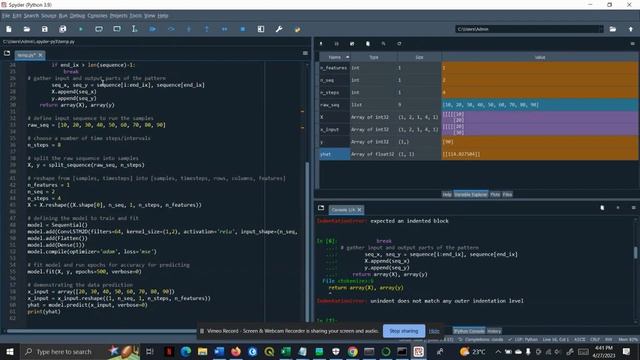Image resolution: width=640 pixels, height=360 pixels.
Task: Save the current file
Action: 44,29
